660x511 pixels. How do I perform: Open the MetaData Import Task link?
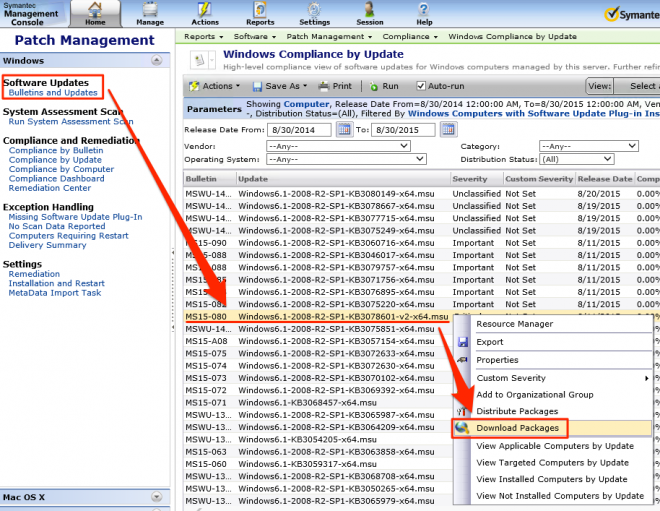coord(55,293)
